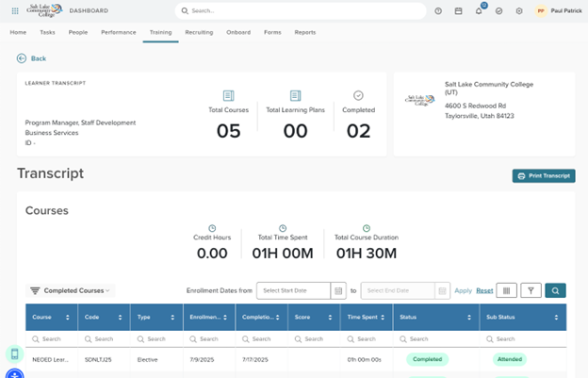Toggle sort on Time Spent column
The image size is (588, 378).
point(384,318)
